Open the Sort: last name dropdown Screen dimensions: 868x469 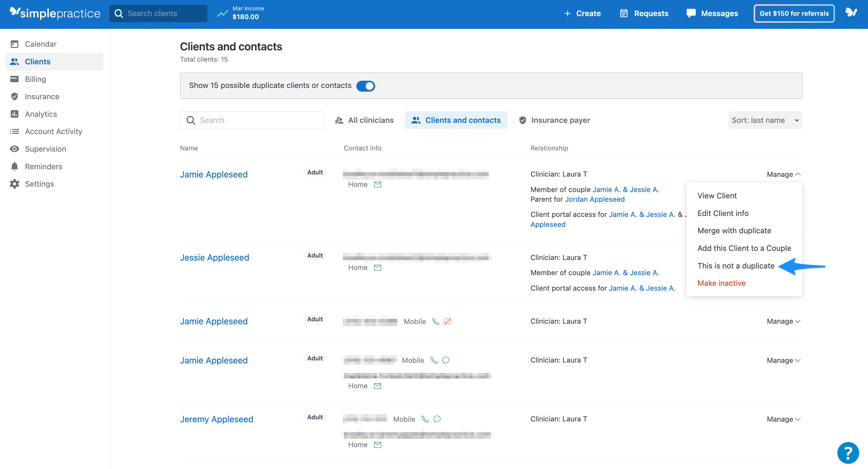click(765, 120)
